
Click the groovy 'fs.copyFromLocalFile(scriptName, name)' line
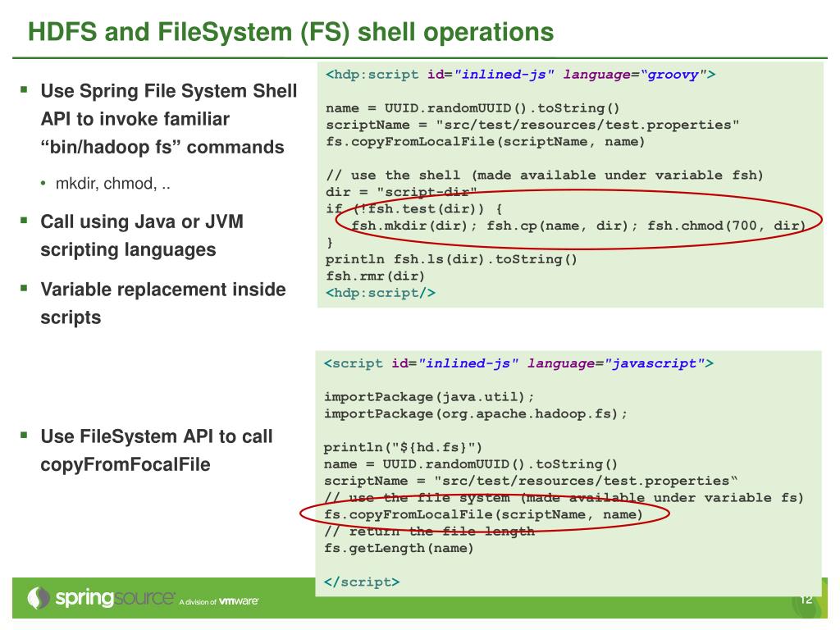(x=485, y=141)
